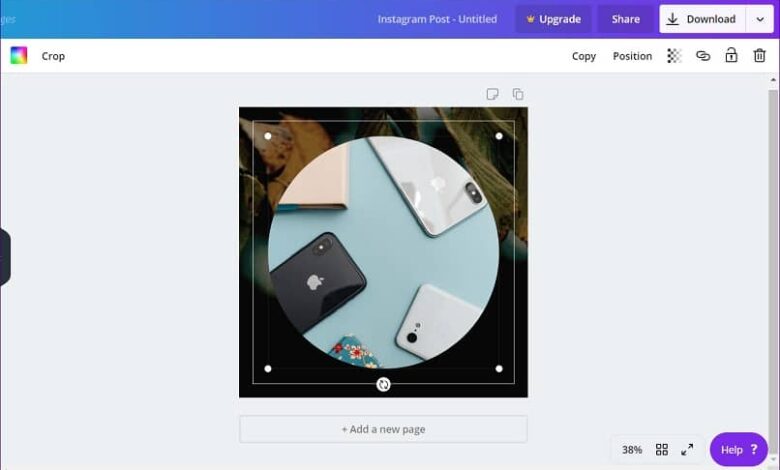Click the rotate handle below the image

pyautogui.click(x=383, y=384)
